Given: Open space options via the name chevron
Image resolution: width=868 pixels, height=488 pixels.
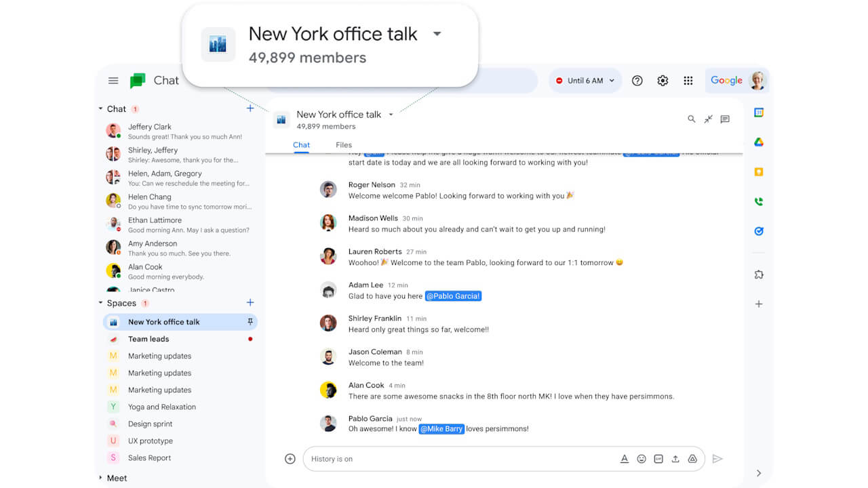Looking at the screenshot, I should coord(391,114).
